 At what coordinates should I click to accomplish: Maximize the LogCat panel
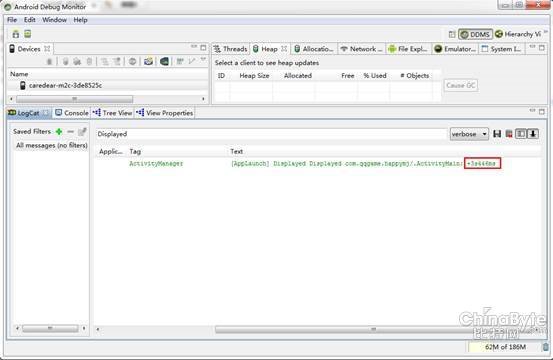click(x=542, y=111)
